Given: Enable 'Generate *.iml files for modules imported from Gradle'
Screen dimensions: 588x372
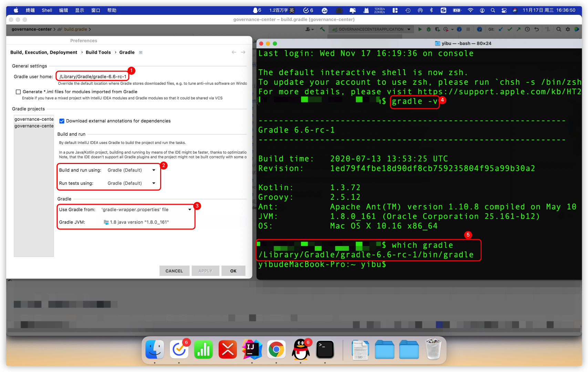Looking at the screenshot, I should tap(18, 92).
